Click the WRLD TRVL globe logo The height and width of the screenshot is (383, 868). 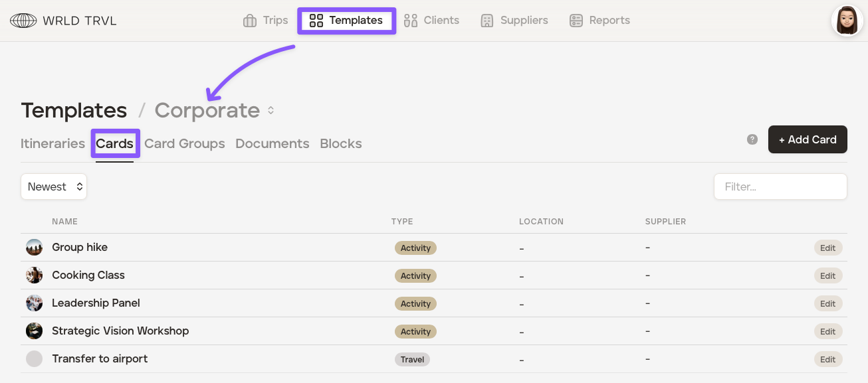click(x=23, y=21)
